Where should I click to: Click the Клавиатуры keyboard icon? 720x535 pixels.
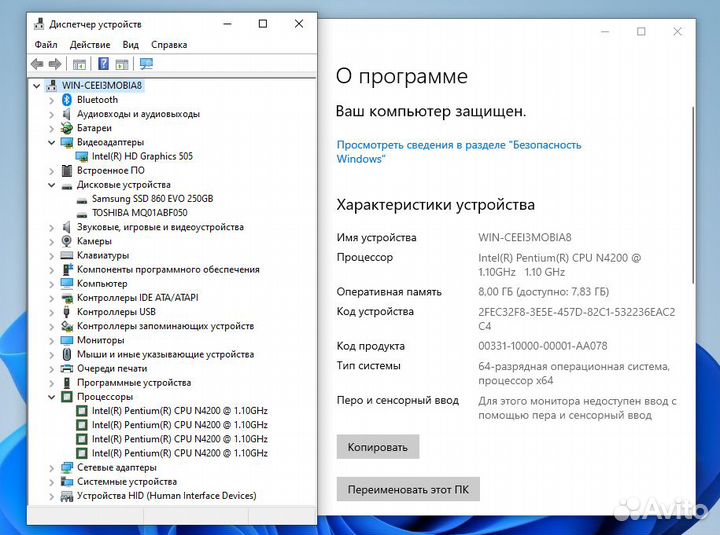(67, 255)
